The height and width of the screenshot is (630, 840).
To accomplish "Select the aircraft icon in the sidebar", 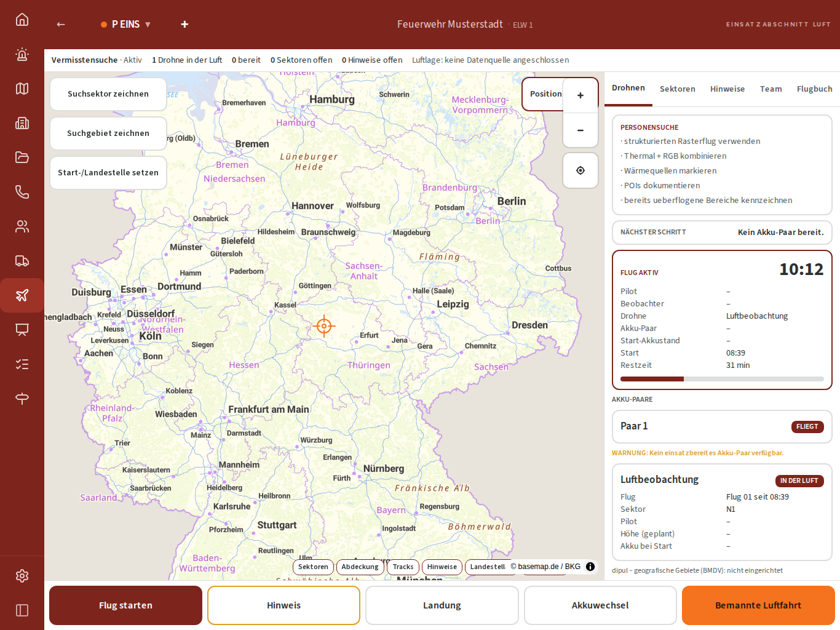I will (22, 295).
